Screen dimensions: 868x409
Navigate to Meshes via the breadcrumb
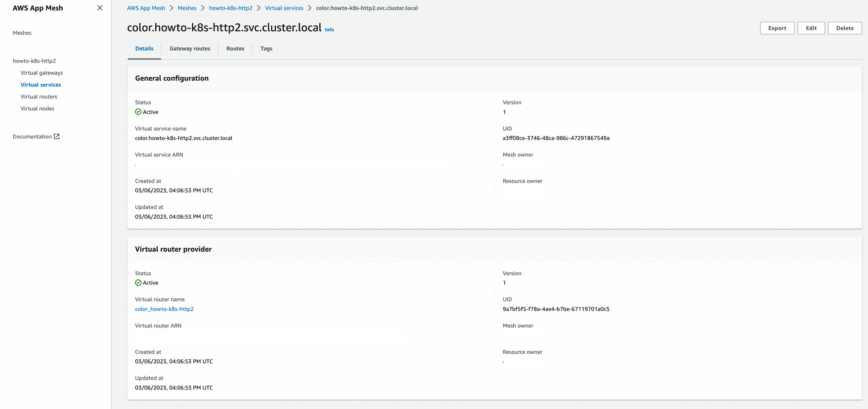click(x=187, y=8)
